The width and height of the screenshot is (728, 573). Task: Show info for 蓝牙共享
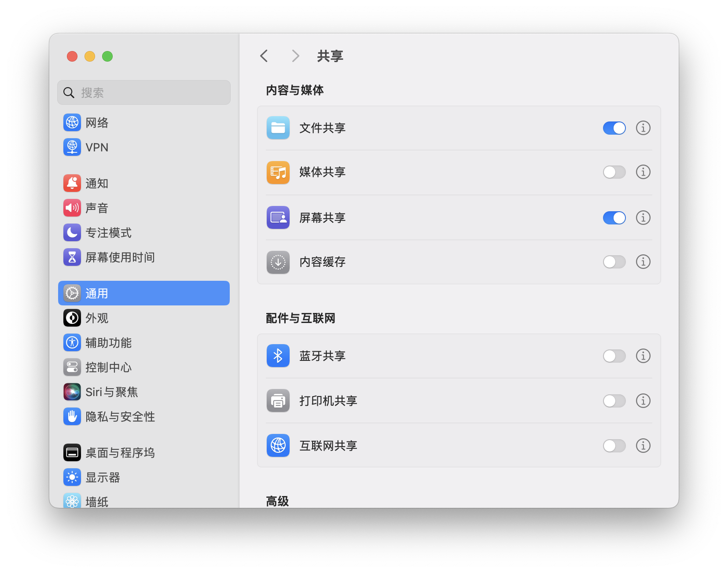pyautogui.click(x=643, y=356)
